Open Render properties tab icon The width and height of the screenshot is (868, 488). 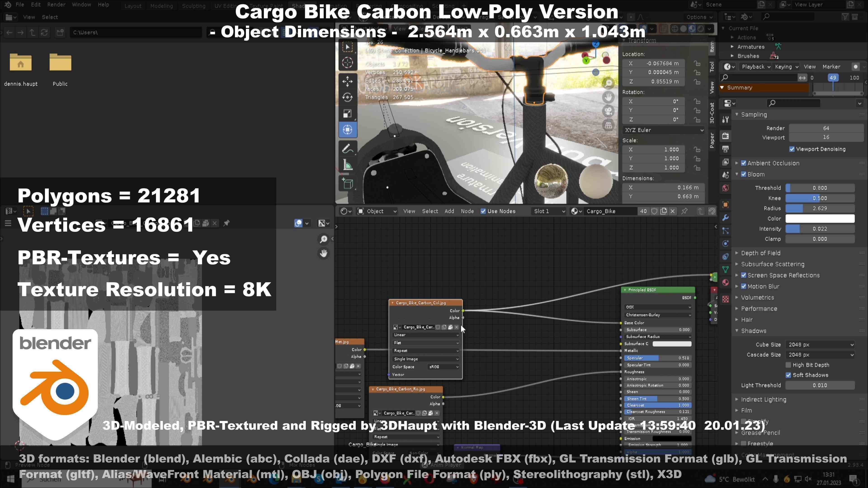pos(725,136)
